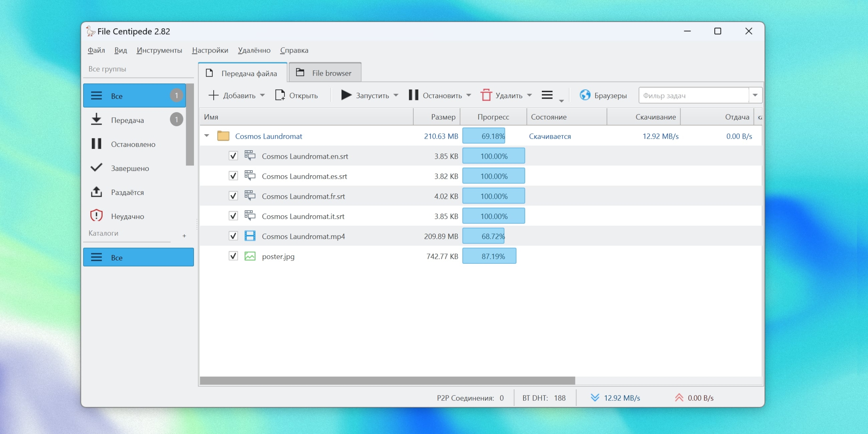Click the Фильр задач search field
Screen dimensions: 868x434
[x=694, y=95]
